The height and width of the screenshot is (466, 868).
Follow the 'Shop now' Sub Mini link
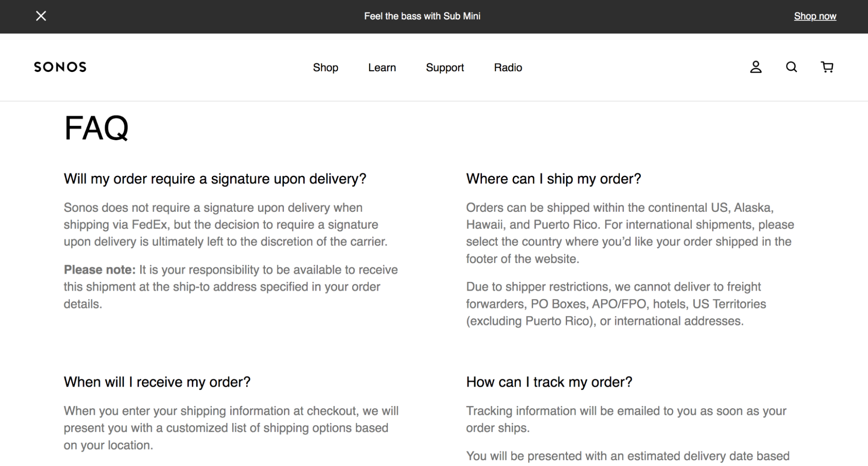815,16
